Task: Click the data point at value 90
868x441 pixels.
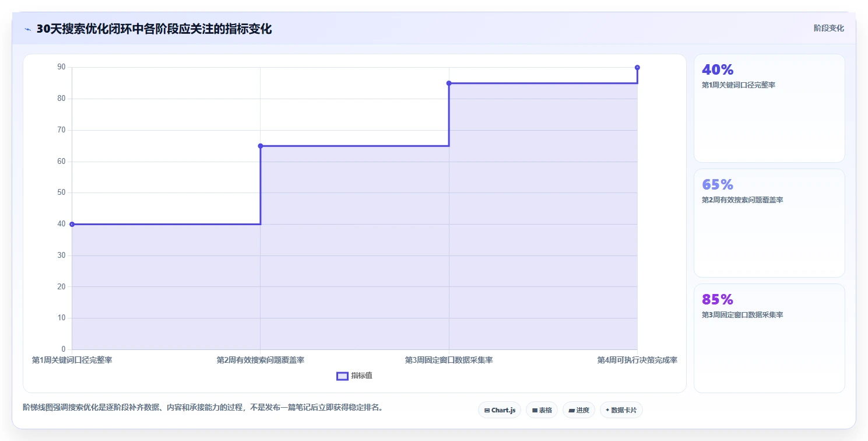Action: pos(637,68)
